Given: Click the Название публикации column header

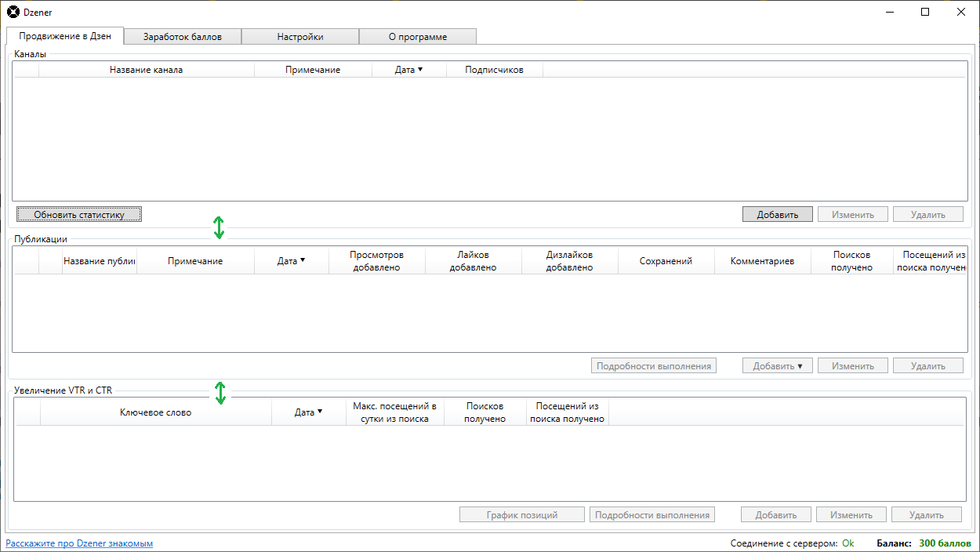Looking at the screenshot, I should [x=100, y=261].
